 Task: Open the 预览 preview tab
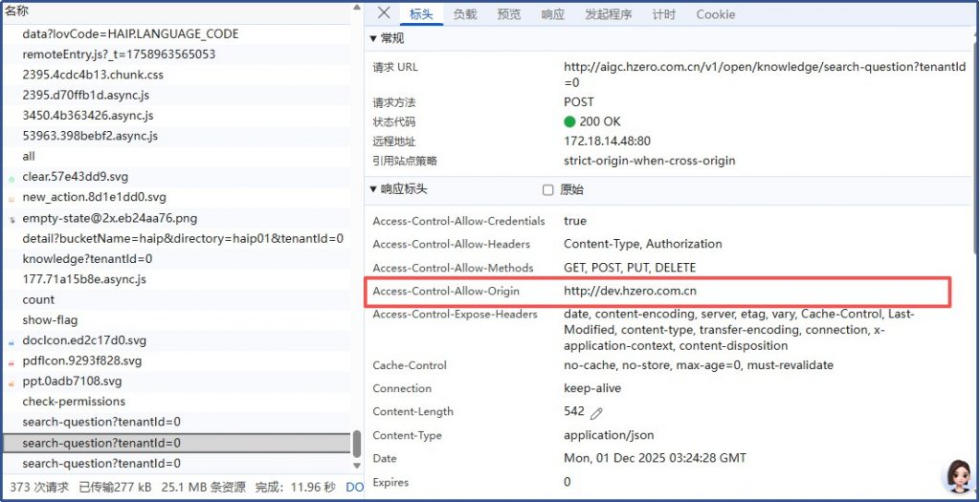pyautogui.click(x=509, y=14)
